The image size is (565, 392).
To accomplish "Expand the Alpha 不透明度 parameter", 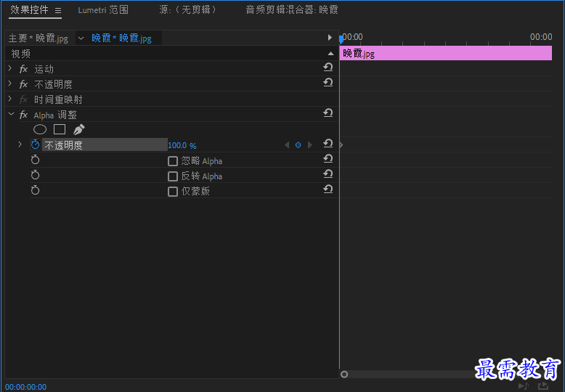I will [20, 144].
